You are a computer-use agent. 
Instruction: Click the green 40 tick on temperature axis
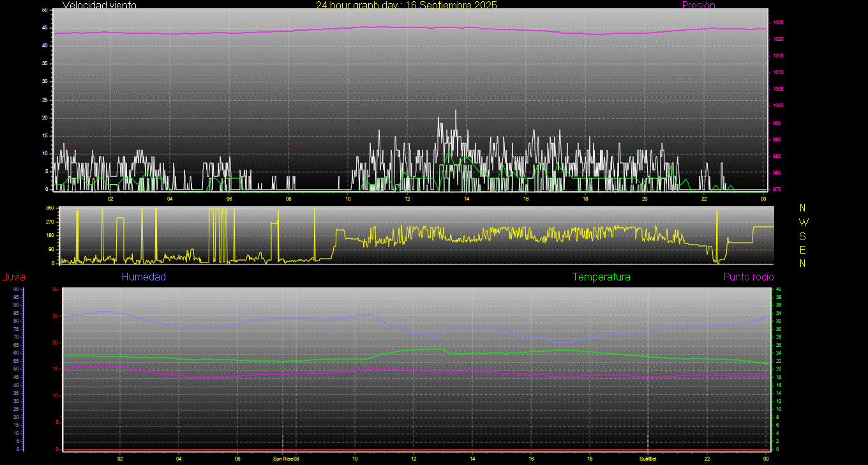(x=778, y=289)
